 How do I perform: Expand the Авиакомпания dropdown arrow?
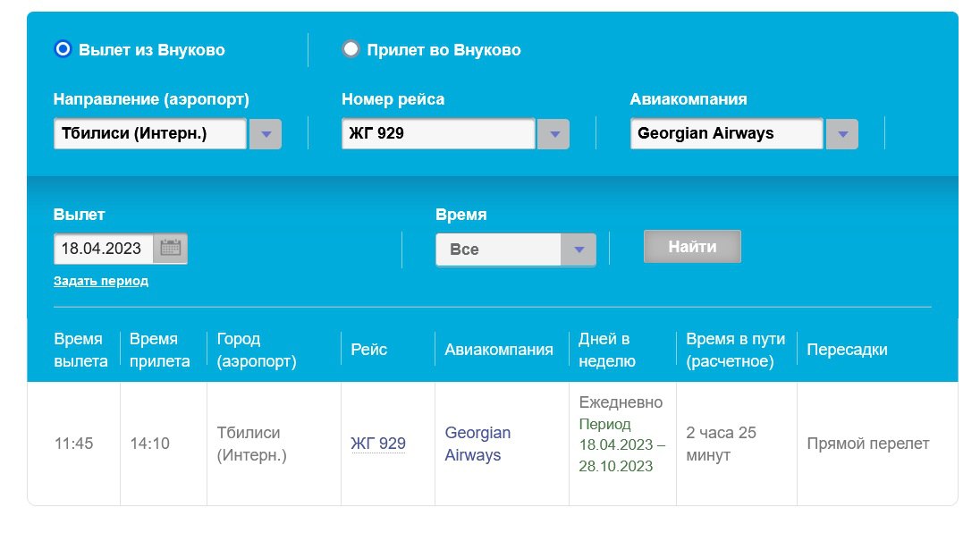842,134
